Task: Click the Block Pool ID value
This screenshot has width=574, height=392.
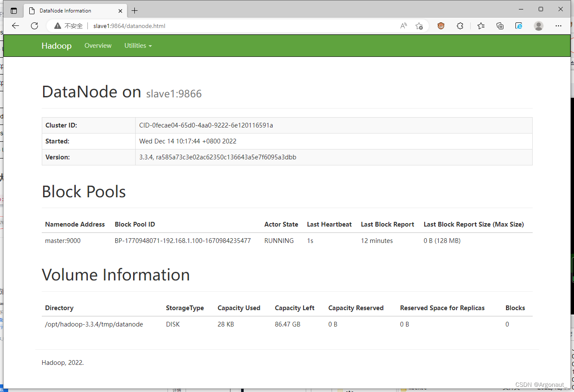Action: [183, 241]
